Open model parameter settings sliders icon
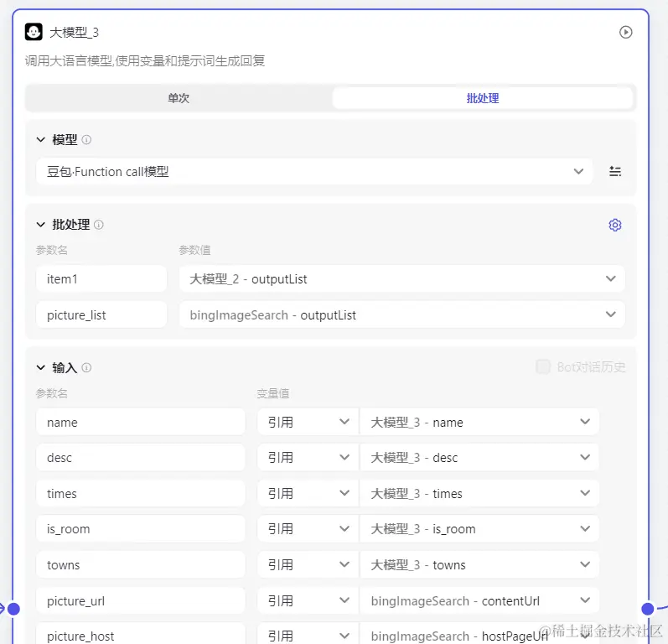668x644 pixels. 614,171
